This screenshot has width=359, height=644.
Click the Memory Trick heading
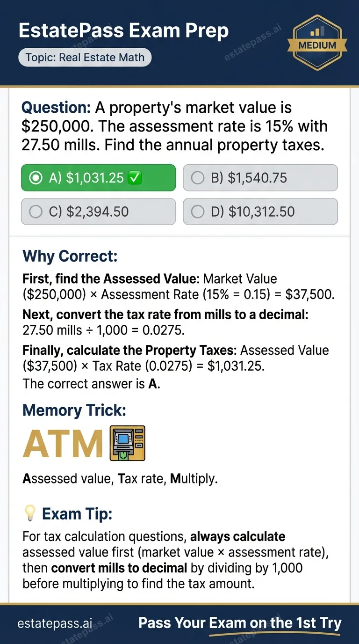(x=74, y=410)
